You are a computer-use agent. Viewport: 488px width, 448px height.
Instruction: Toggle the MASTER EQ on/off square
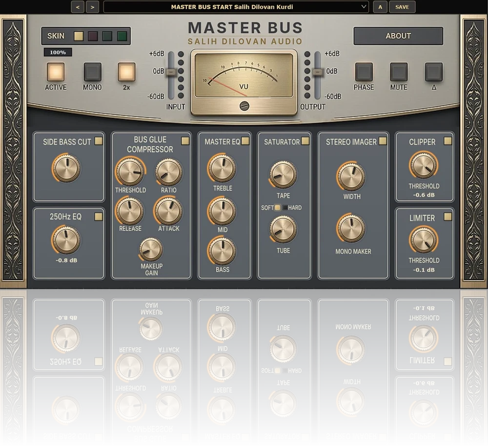(x=245, y=141)
